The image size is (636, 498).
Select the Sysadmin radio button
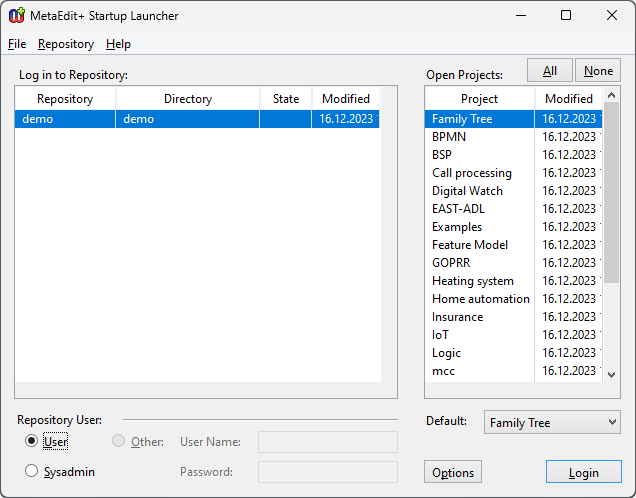[x=32, y=471]
